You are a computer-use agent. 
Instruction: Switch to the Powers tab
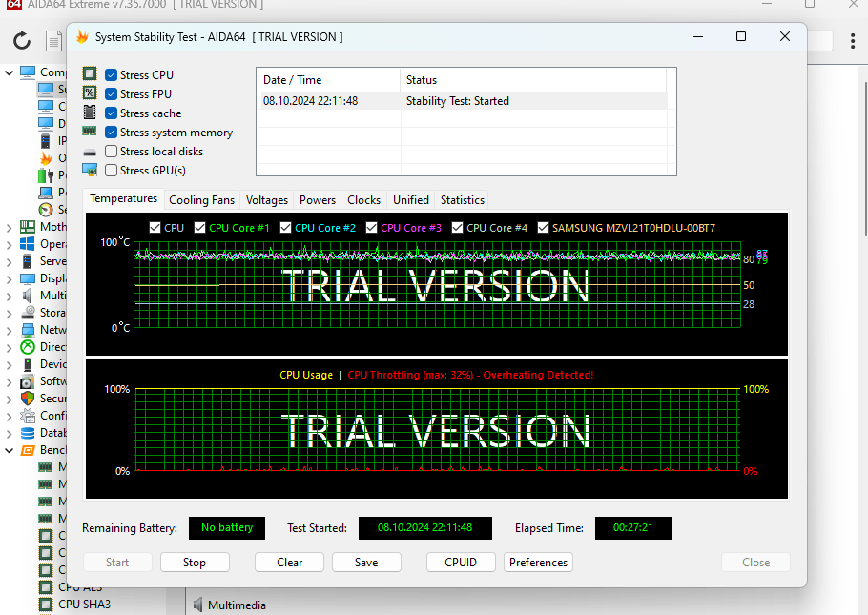(318, 200)
